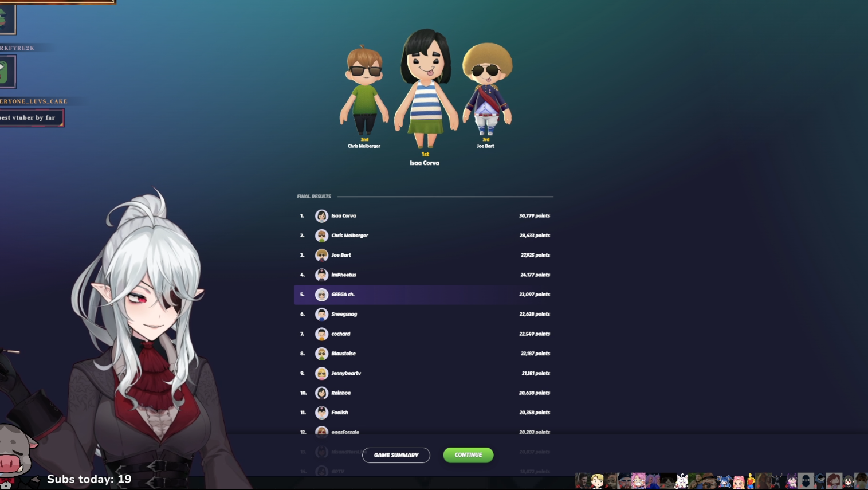Click Joe Bart's avatar in results list
The height and width of the screenshot is (490, 868).
coord(321,255)
